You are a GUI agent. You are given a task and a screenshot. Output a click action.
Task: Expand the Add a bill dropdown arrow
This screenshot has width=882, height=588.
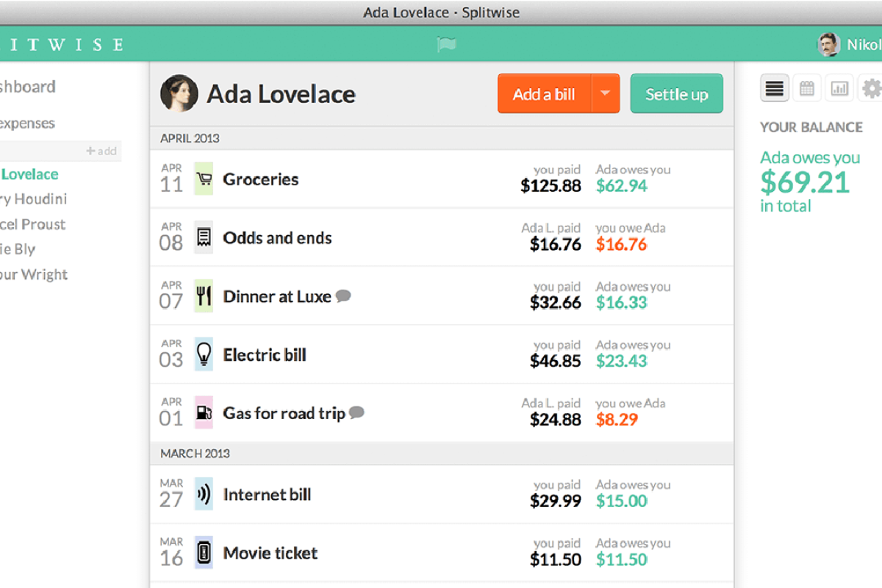click(x=606, y=93)
